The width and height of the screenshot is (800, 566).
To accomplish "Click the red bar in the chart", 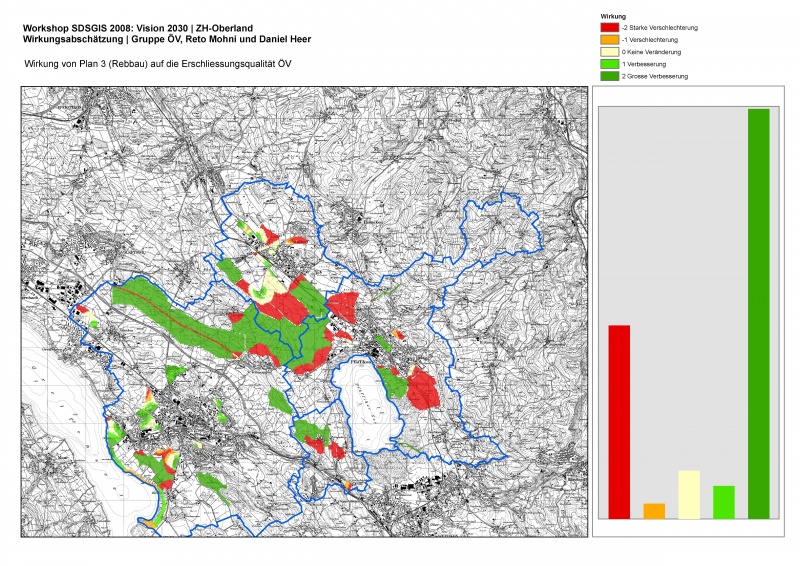I will click(x=619, y=421).
